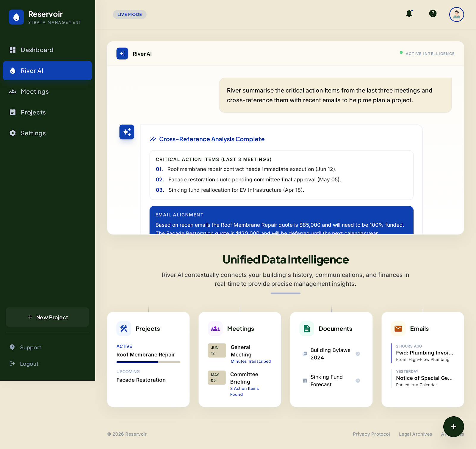This screenshot has height=449, width=476.
Task: Log out using the sidebar Logout link
Action: tap(29, 364)
